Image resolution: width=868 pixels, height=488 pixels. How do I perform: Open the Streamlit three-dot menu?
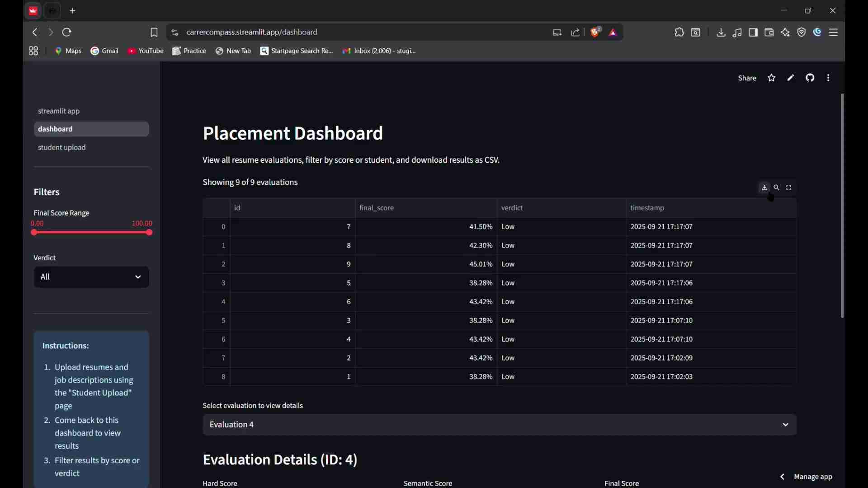[x=829, y=78]
